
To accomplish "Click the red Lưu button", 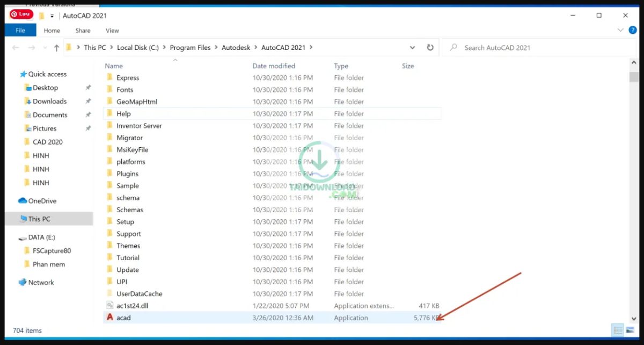I will coord(20,14).
